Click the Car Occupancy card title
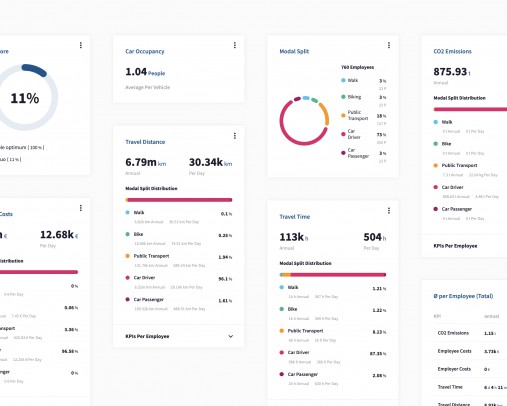This screenshot has height=406, width=507. (145, 51)
